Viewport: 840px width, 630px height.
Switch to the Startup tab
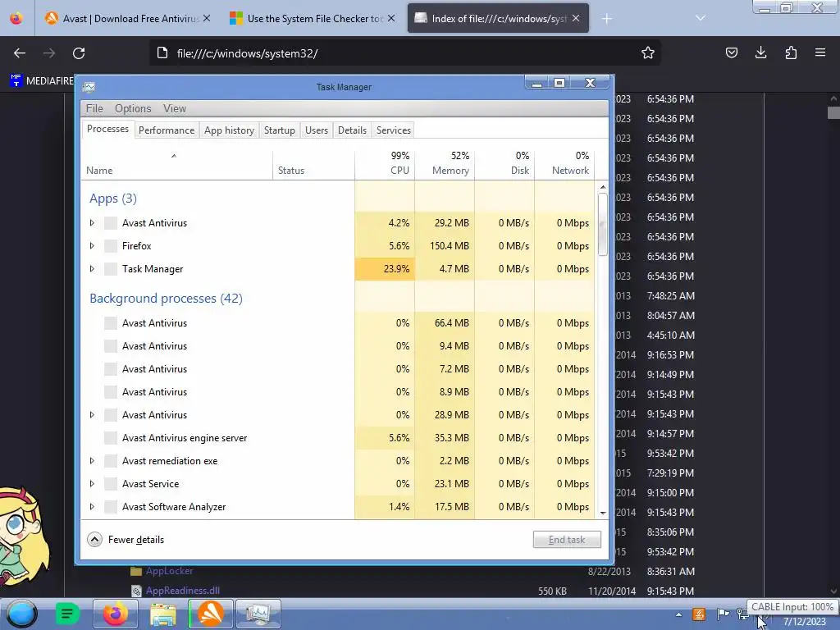tap(280, 130)
